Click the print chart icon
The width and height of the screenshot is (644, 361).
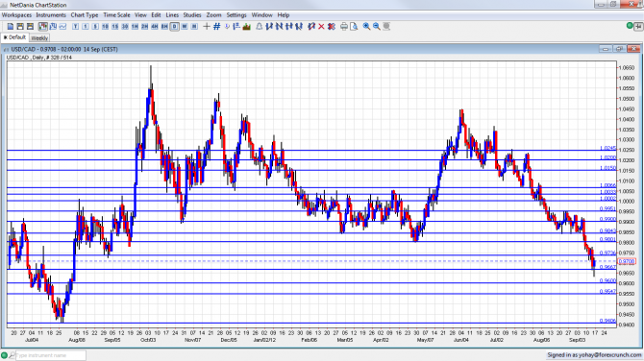pyautogui.click(x=344, y=26)
